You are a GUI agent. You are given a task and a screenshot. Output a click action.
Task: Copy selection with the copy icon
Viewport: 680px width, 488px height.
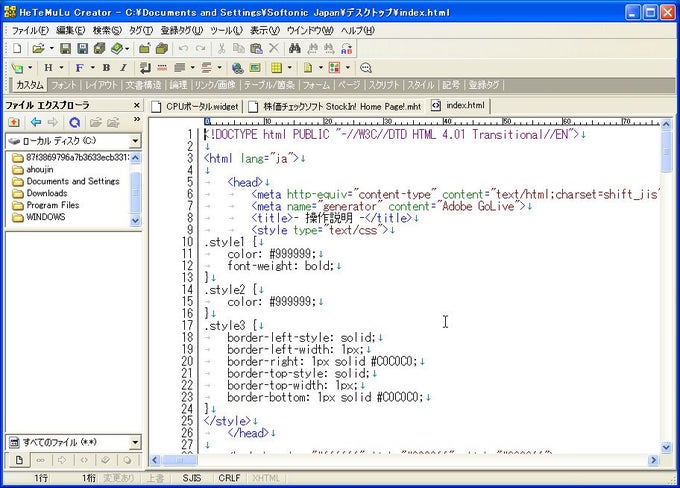click(x=239, y=49)
